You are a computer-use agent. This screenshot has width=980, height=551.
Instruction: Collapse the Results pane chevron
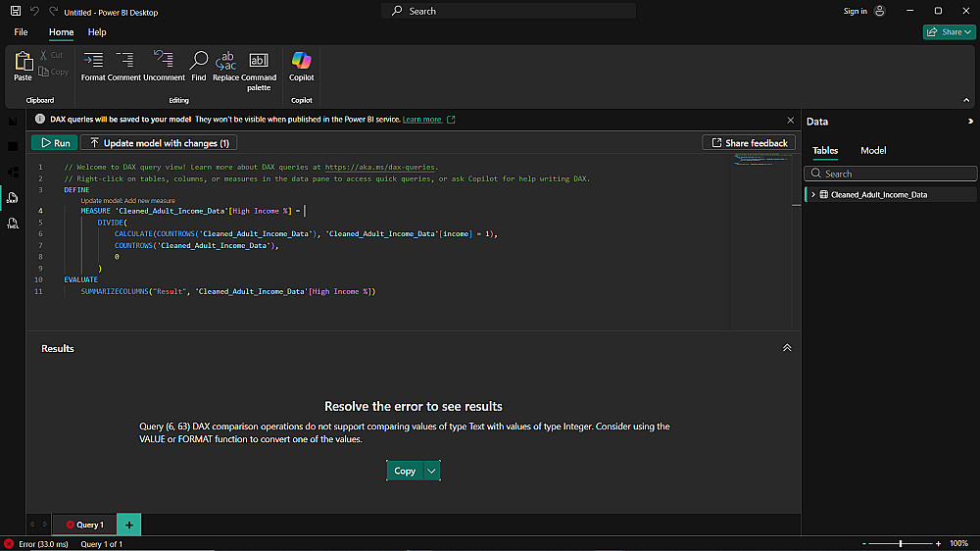tap(787, 348)
